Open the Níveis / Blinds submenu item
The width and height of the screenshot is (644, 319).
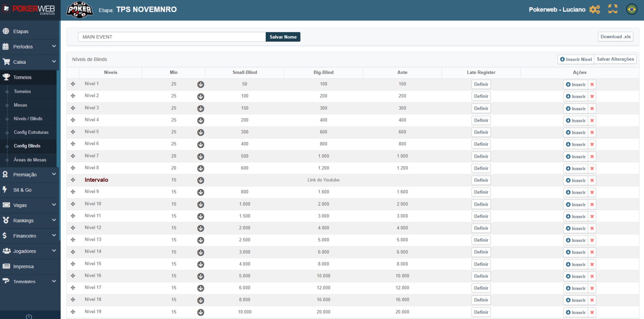(x=28, y=119)
